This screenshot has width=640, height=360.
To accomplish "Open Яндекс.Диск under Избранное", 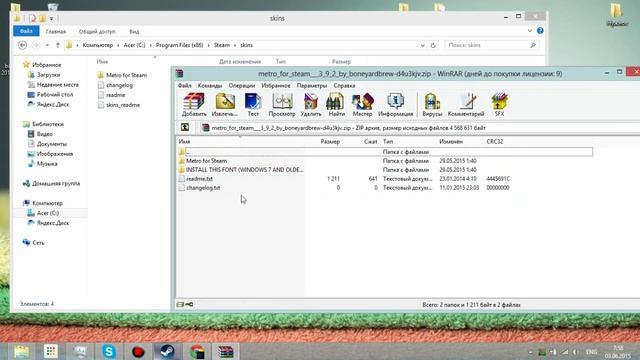I will coord(53,104).
